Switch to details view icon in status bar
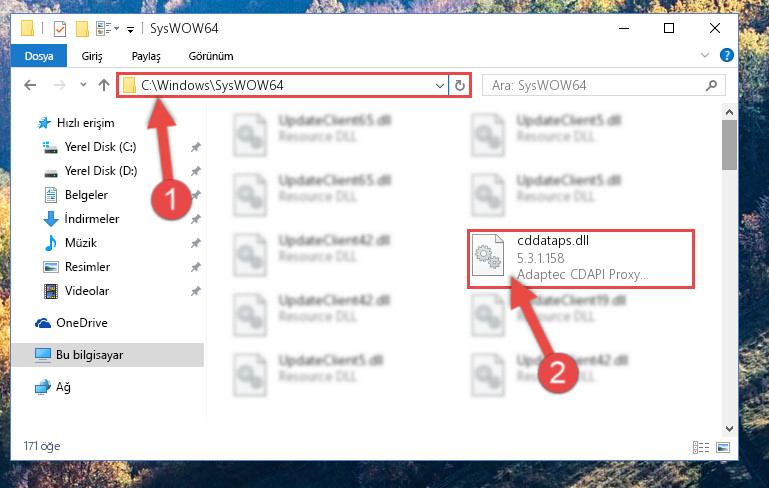 tap(701, 447)
